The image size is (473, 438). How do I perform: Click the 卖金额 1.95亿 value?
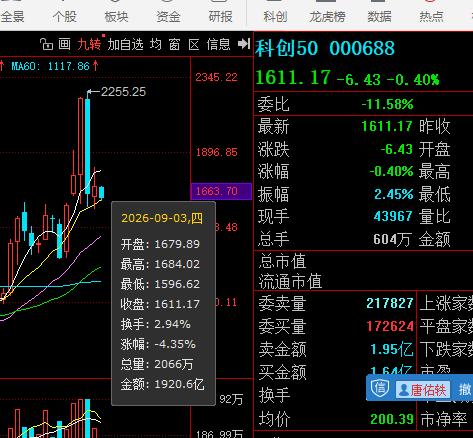(392, 349)
